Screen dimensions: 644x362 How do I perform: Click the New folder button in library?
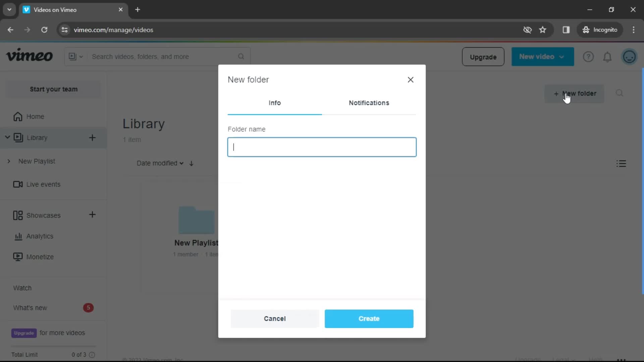point(574,94)
